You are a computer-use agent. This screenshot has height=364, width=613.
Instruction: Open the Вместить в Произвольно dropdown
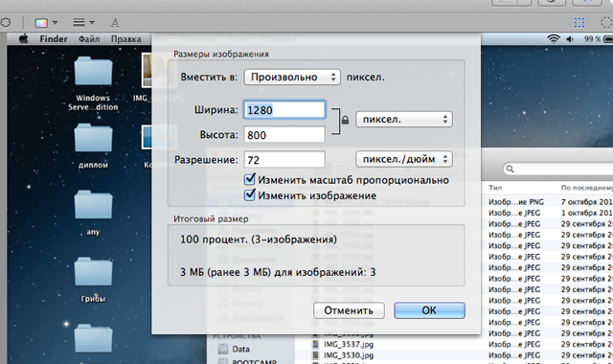coord(292,77)
